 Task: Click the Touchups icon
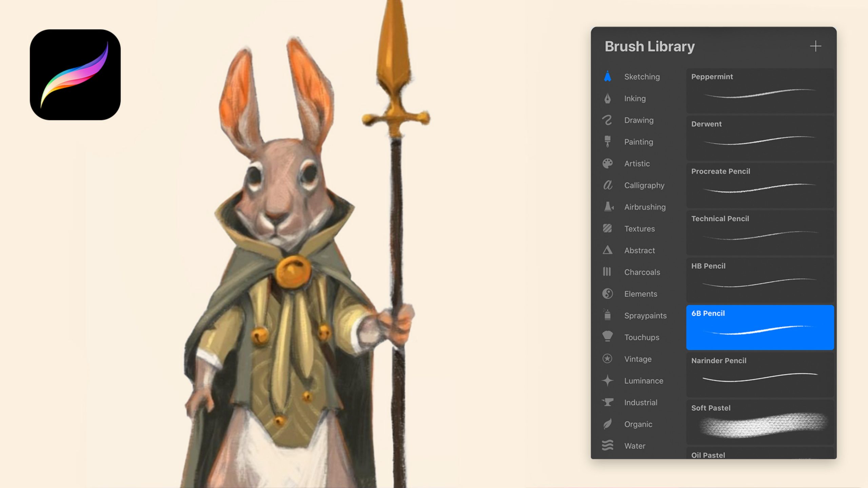tap(607, 336)
